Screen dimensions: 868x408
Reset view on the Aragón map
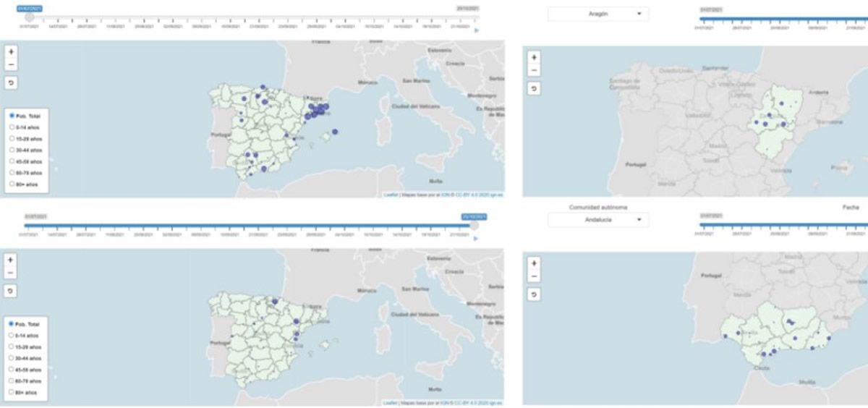pos(534,88)
